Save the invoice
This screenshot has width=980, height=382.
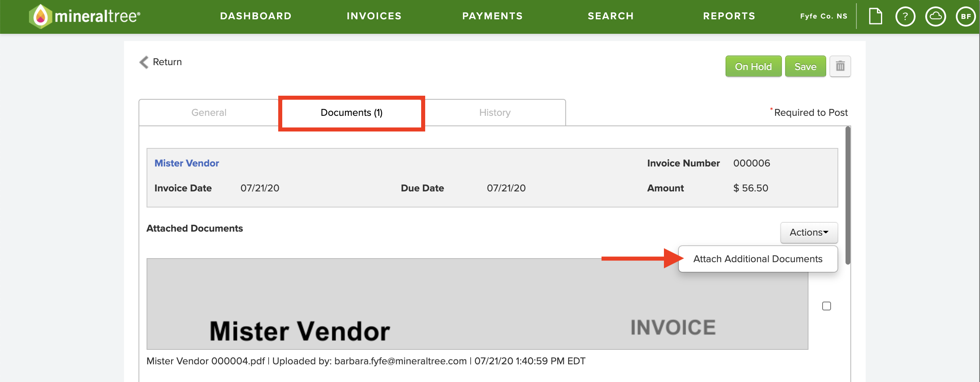(x=805, y=66)
